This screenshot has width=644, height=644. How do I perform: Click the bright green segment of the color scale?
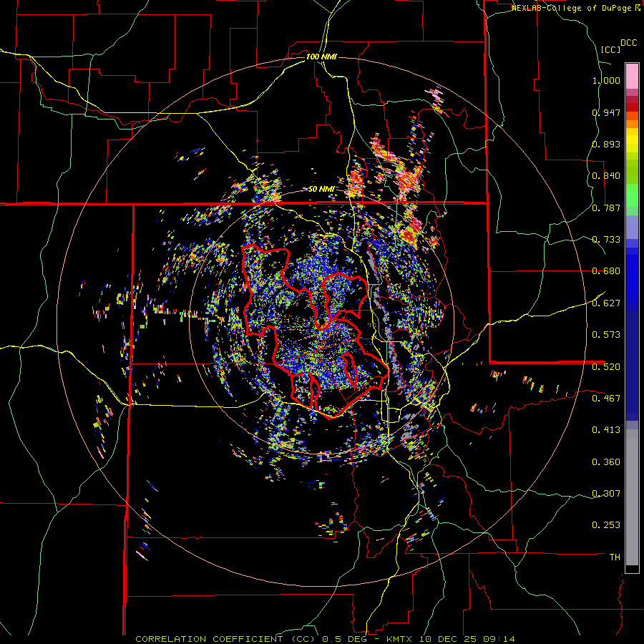coord(632,195)
